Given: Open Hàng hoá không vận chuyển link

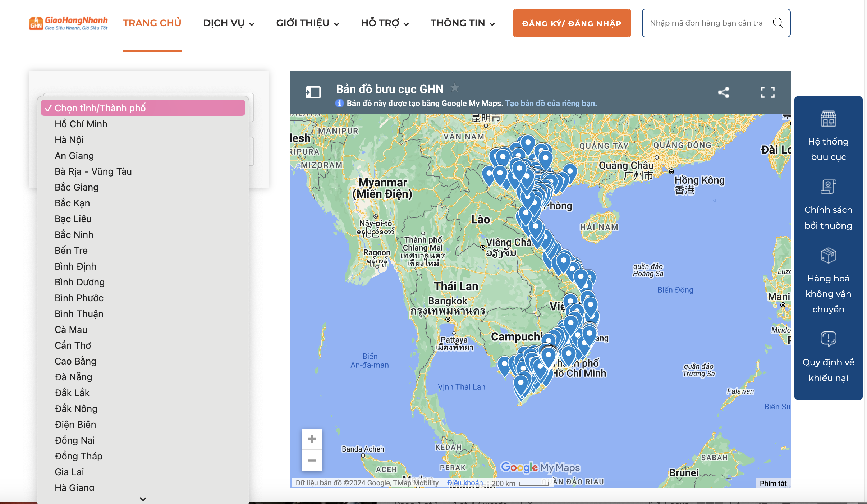Looking at the screenshot, I should (x=828, y=294).
